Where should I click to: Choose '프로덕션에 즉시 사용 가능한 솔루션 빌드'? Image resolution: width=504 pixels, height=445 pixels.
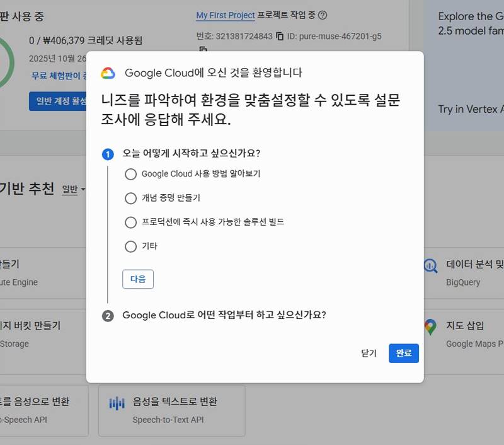click(130, 222)
